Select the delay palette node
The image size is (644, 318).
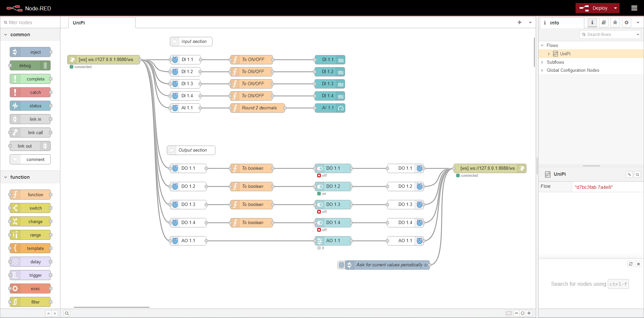click(30, 262)
